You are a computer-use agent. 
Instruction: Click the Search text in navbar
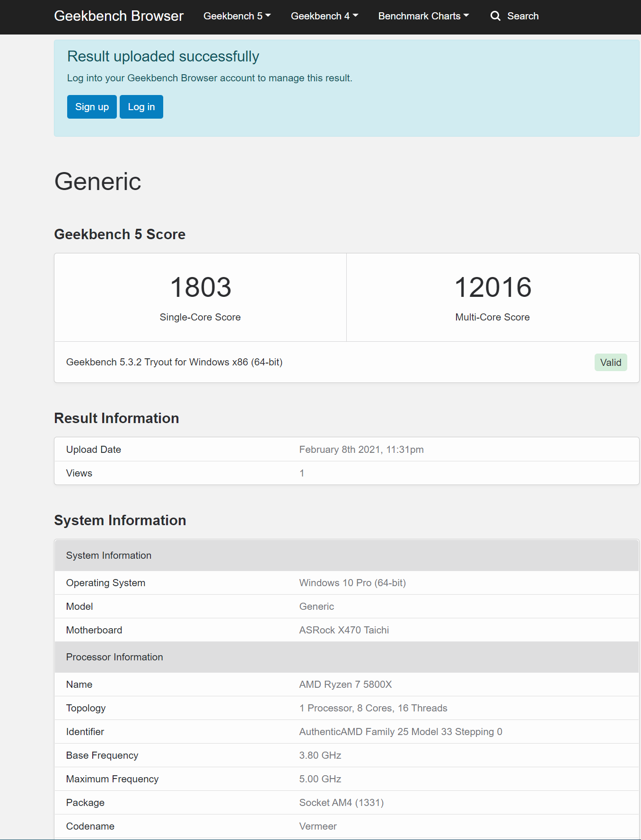523,16
